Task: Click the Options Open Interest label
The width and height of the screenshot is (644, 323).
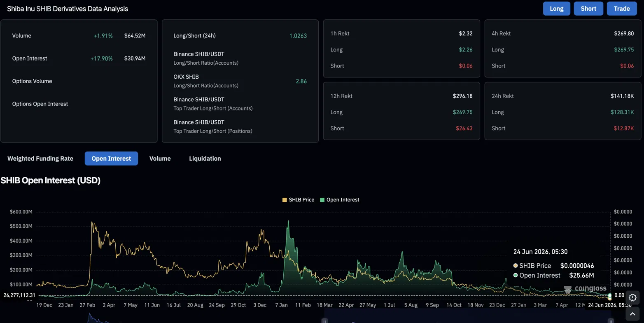Action: [x=40, y=104]
